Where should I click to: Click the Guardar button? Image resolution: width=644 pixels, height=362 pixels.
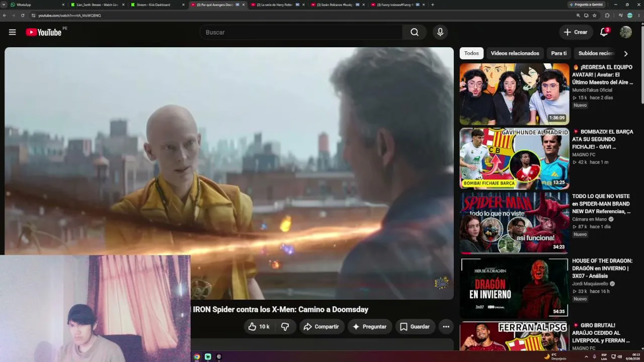(415, 327)
